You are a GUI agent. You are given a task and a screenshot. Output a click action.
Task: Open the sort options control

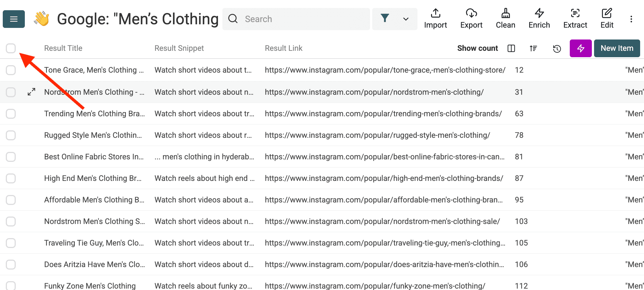[533, 48]
